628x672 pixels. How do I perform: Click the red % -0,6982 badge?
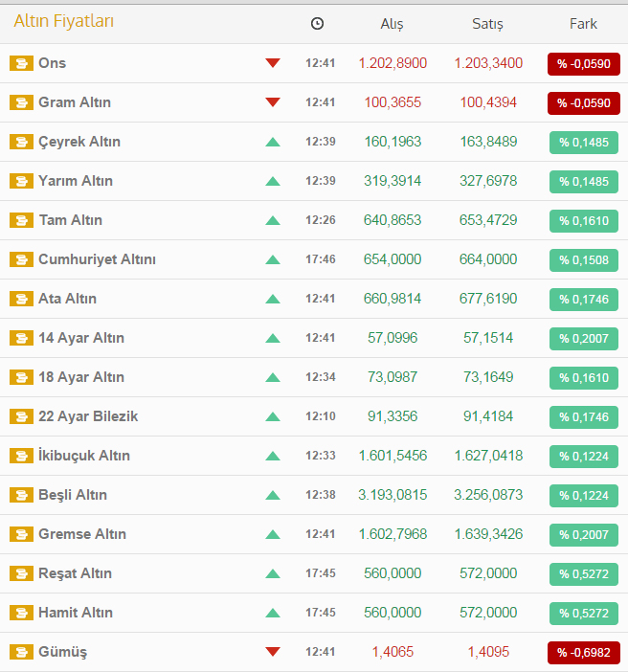tap(583, 652)
